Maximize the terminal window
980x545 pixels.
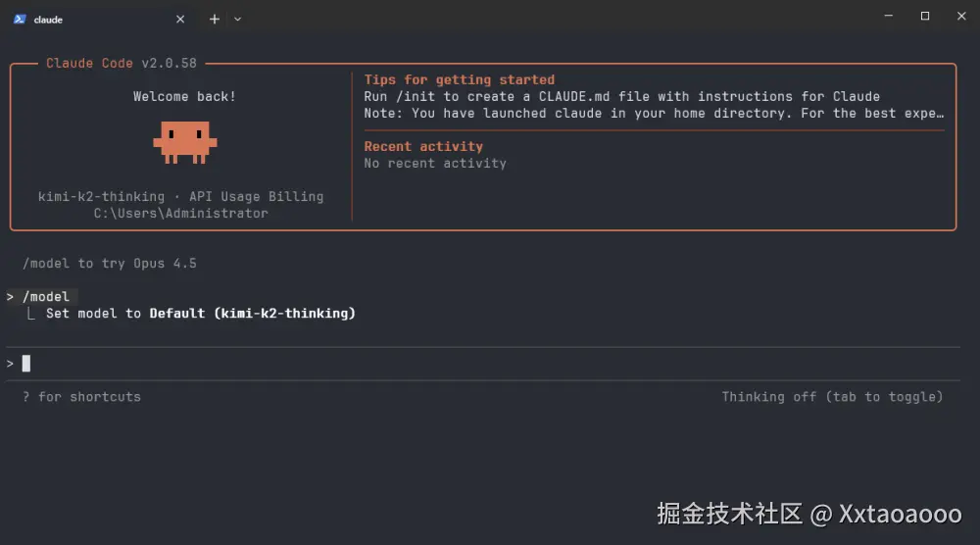[x=924, y=17]
